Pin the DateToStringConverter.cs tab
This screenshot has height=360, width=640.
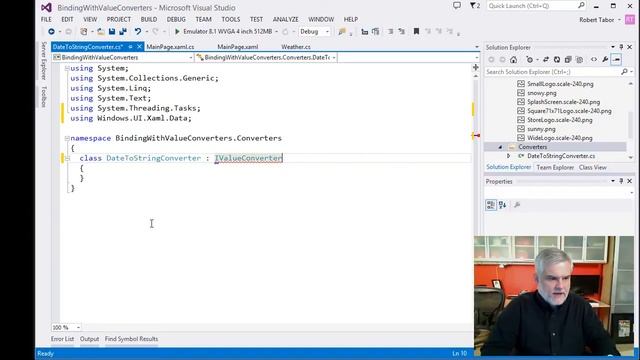coord(130,47)
